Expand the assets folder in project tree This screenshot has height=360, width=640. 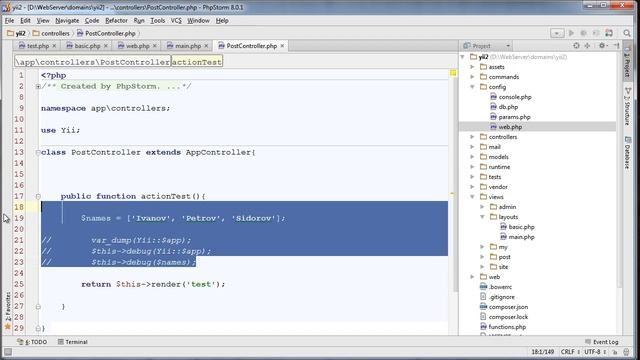pyautogui.click(x=472, y=67)
